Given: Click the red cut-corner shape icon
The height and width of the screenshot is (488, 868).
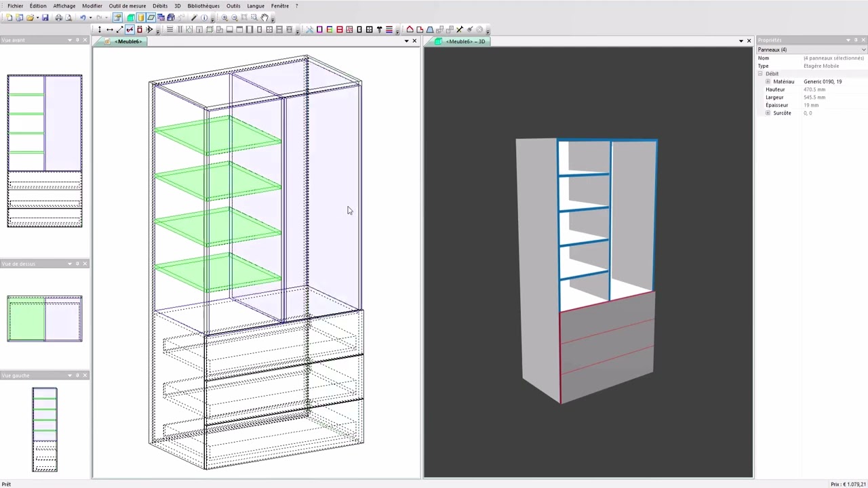Looking at the screenshot, I should [x=420, y=30].
